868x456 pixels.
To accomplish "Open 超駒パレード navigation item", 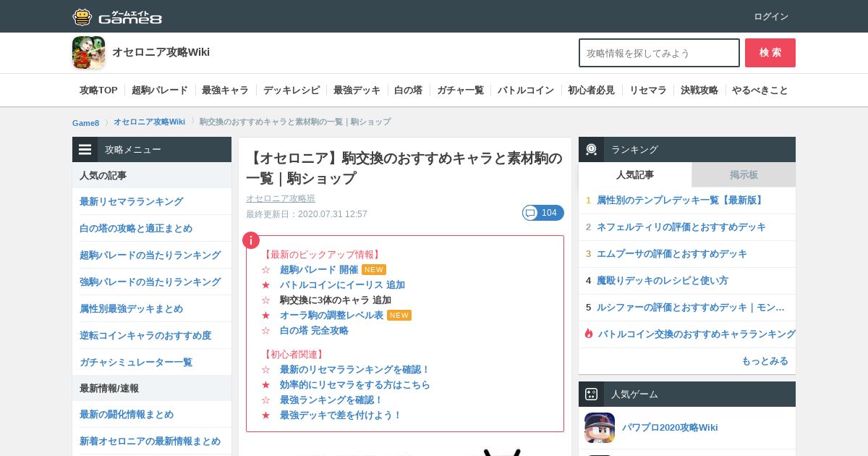I will [x=160, y=90].
